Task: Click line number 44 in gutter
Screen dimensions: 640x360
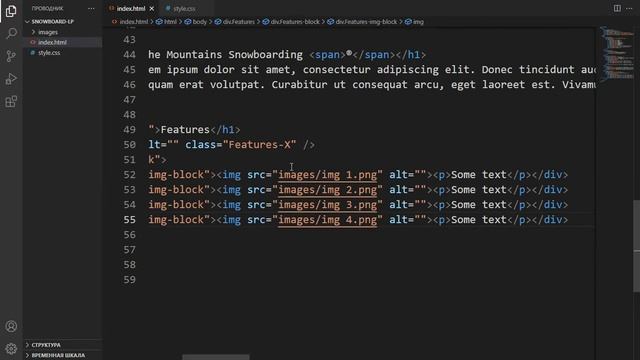Action: tap(129, 55)
